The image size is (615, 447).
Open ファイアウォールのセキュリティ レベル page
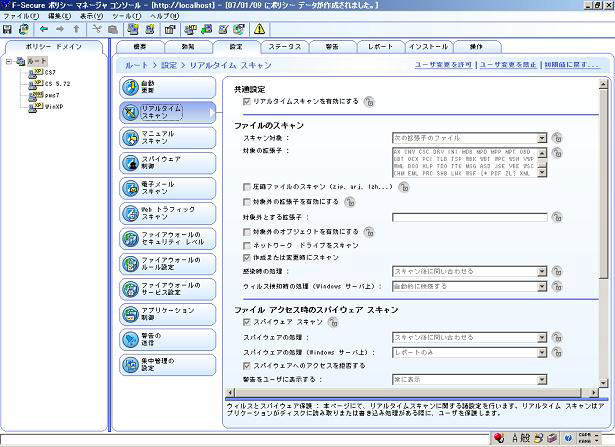(167, 238)
